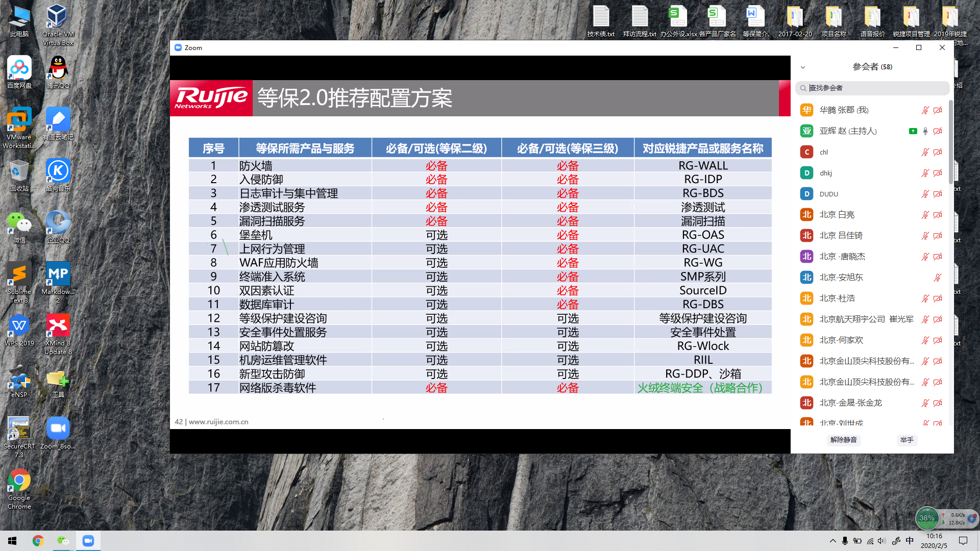The width and height of the screenshot is (980, 551).
Task: Launch eNSP desktop shortcut
Action: coord(19,381)
